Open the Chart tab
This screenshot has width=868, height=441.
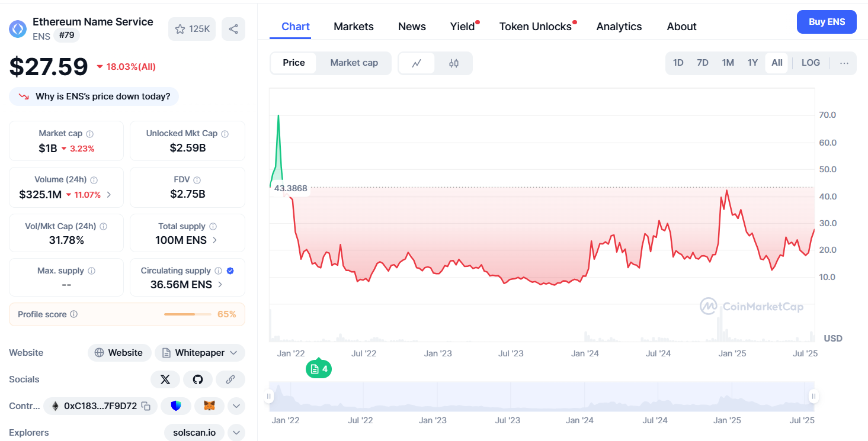(296, 27)
